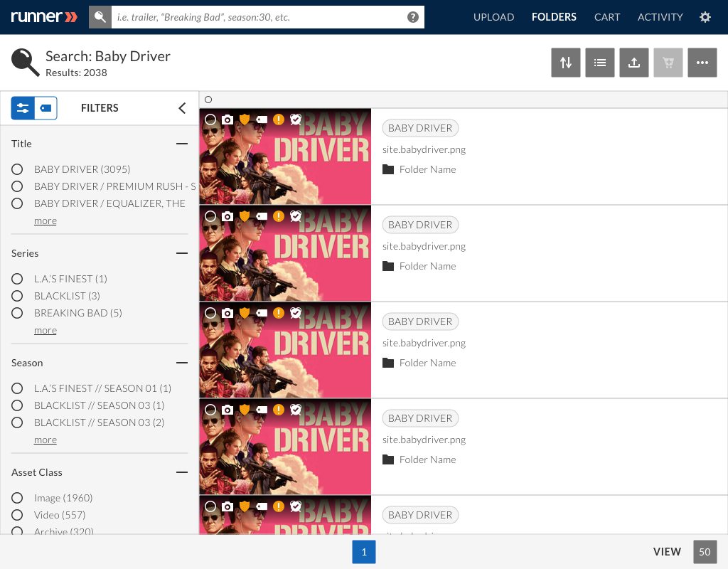Viewport: 728px width, 569px height.
Task: Click BABY DRIVER tag on fourth result
Action: [420, 418]
